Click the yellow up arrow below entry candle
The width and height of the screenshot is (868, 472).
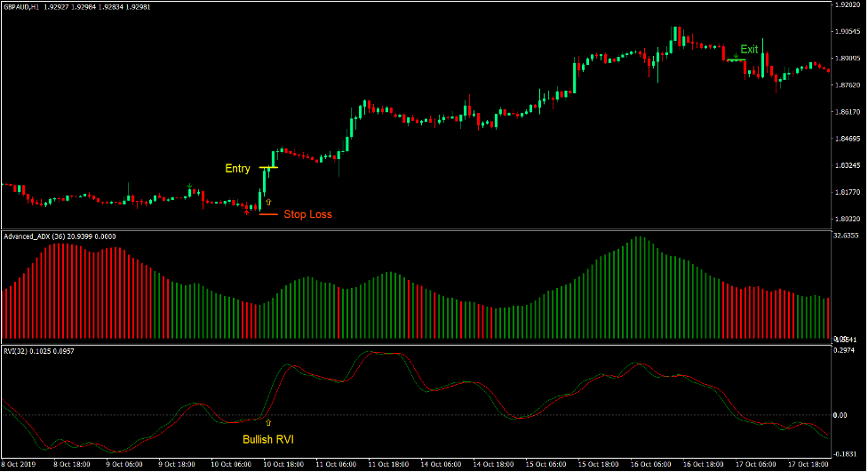click(268, 203)
